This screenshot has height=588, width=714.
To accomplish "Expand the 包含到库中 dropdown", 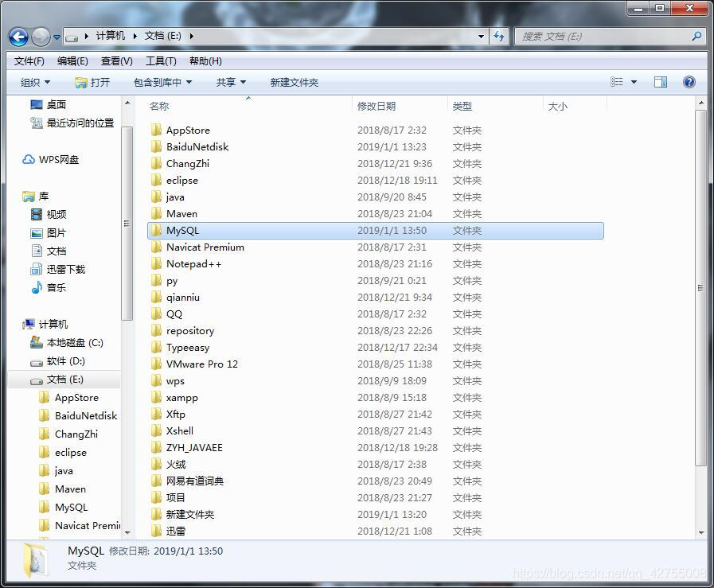I will (162, 83).
